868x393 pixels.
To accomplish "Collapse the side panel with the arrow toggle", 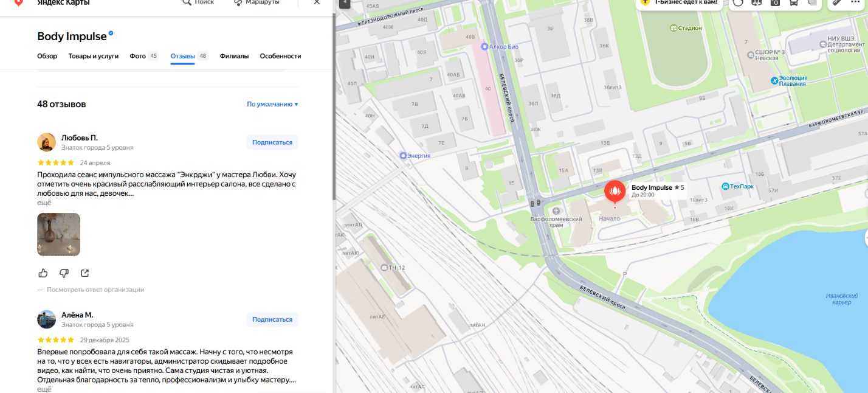I will point(344,3).
